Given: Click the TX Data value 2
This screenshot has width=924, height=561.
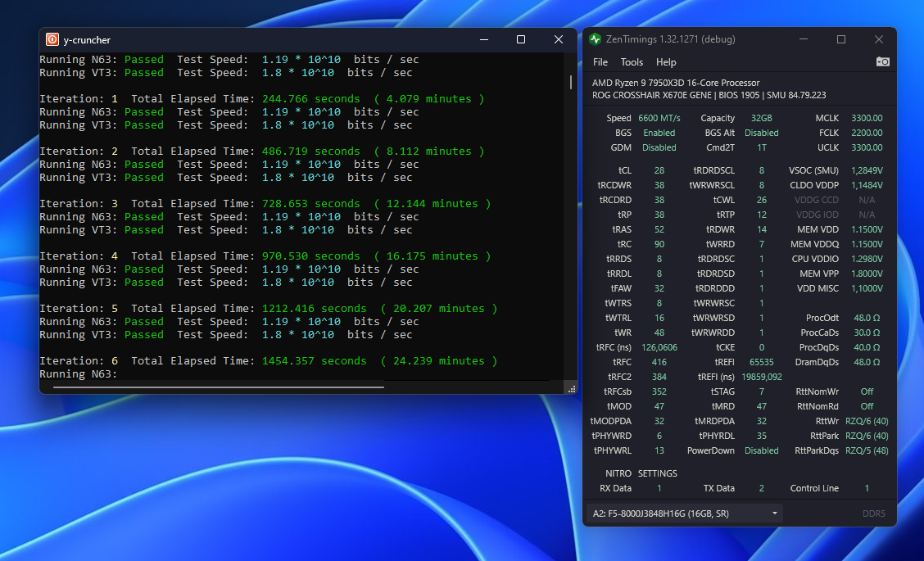Looking at the screenshot, I should tap(761, 488).
